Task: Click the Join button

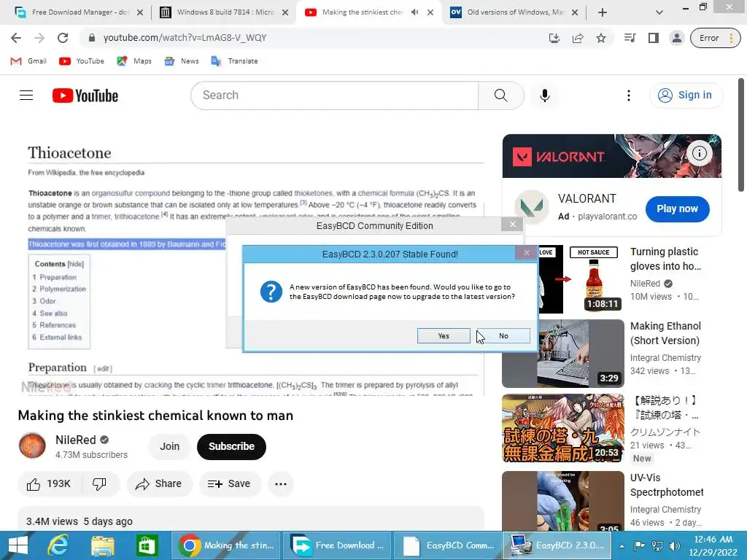Action: [169, 446]
